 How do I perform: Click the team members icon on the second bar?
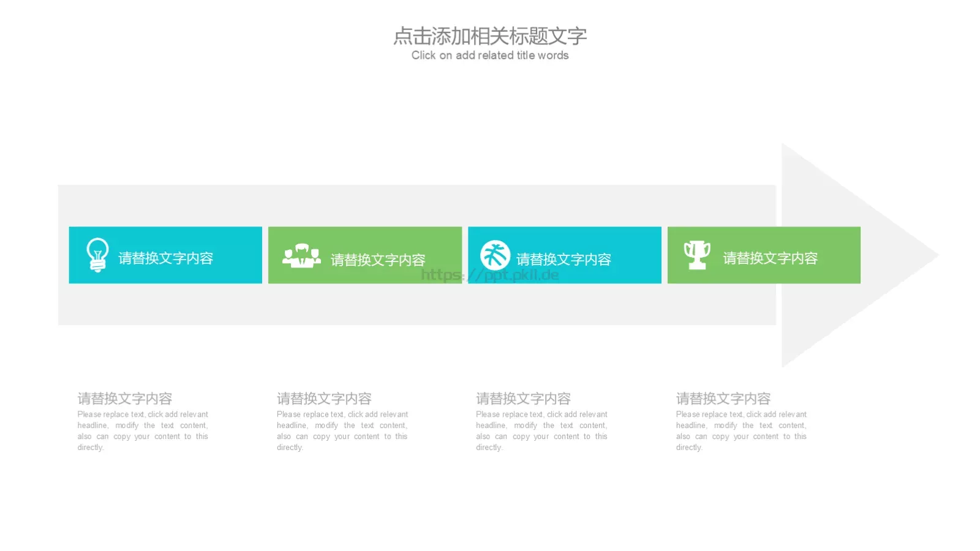(303, 257)
